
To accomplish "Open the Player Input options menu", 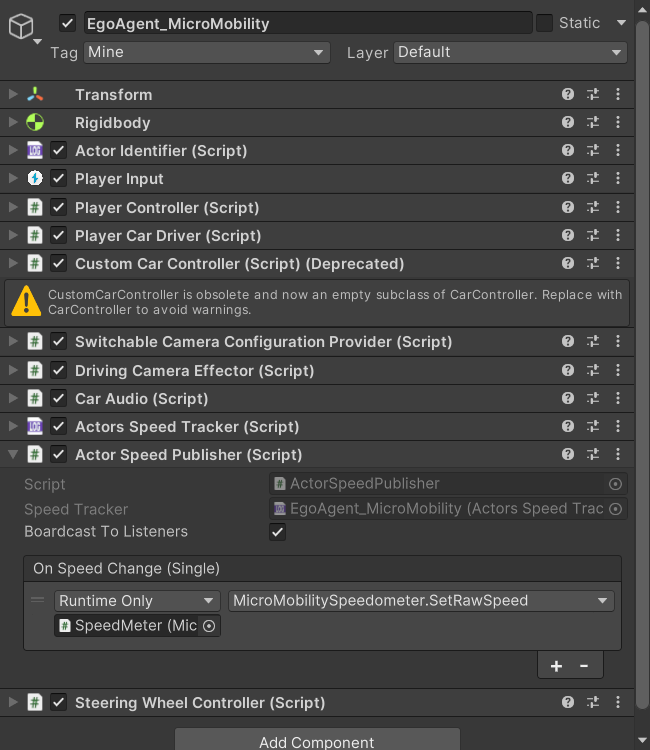I will [618, 178].
